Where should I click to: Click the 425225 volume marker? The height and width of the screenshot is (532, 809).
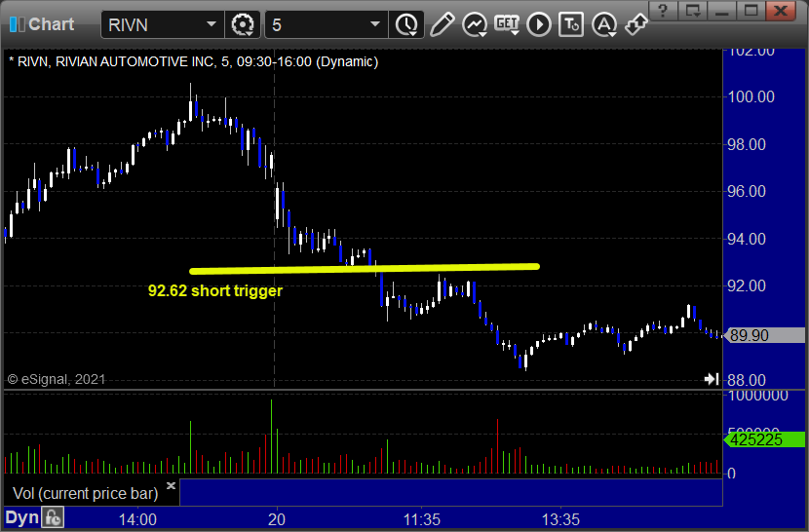[764, 439]
